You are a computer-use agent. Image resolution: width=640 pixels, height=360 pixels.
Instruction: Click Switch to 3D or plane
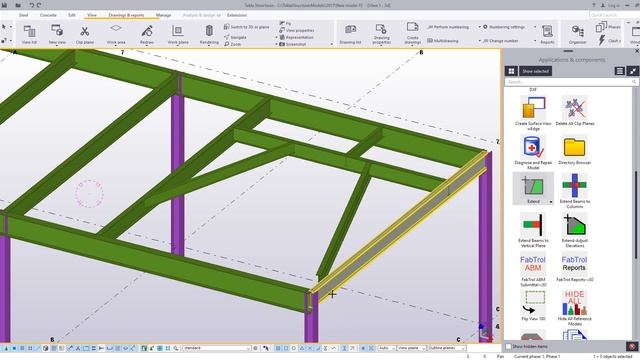(247, 27)
